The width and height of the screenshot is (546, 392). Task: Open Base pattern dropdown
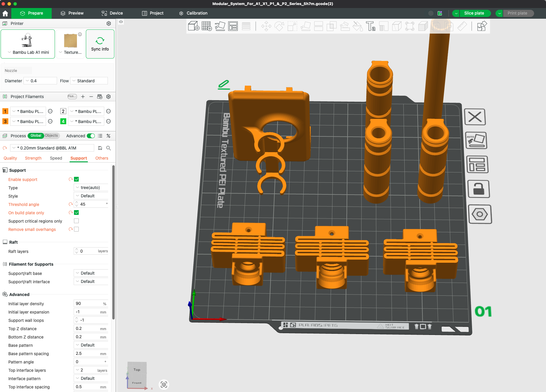click(91, 345)
